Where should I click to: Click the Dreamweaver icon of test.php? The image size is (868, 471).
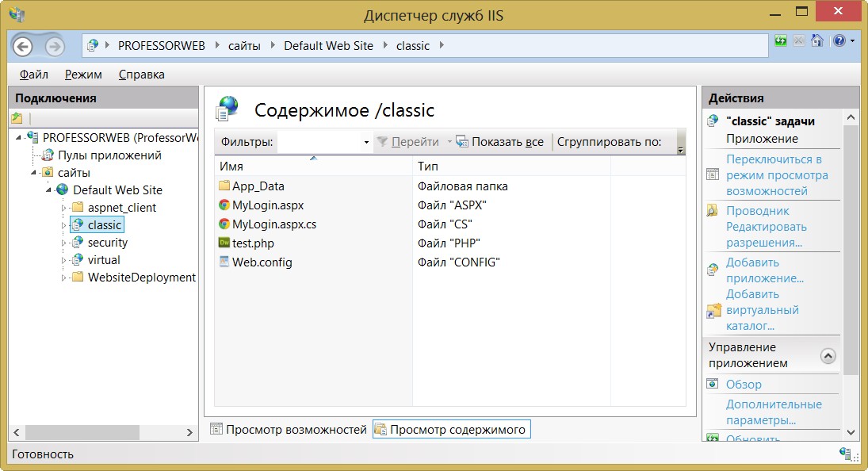point(224,243)
